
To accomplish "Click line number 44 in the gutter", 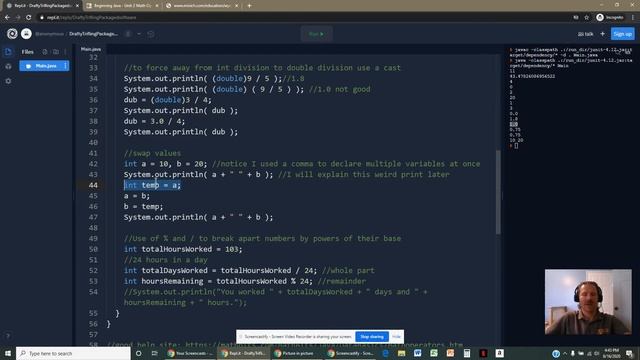I will 93,185.
